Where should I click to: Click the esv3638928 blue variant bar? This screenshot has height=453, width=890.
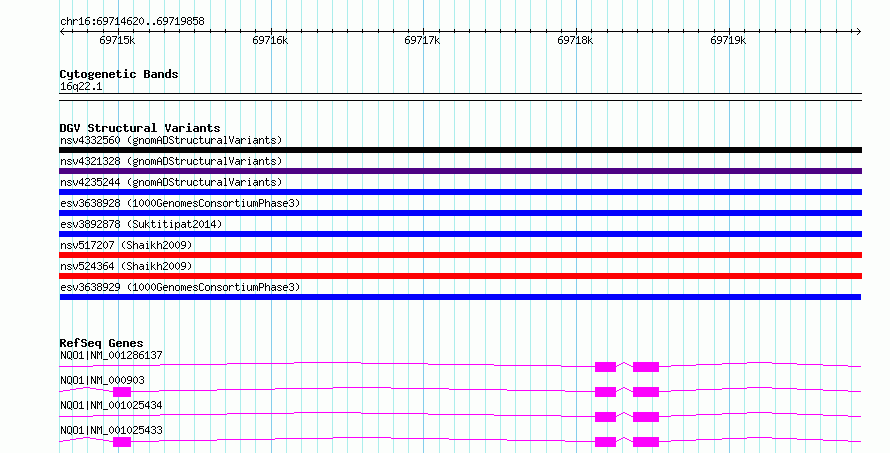tap(460, 213)
